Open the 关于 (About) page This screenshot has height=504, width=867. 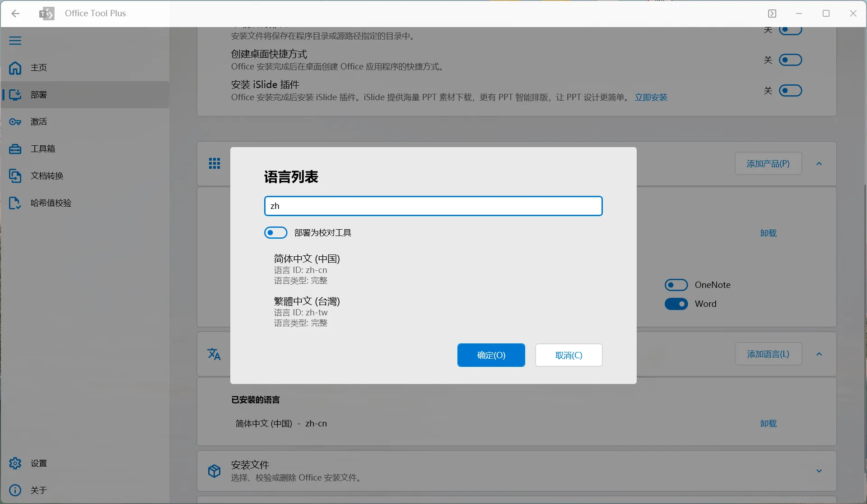[x=39, y=490]
